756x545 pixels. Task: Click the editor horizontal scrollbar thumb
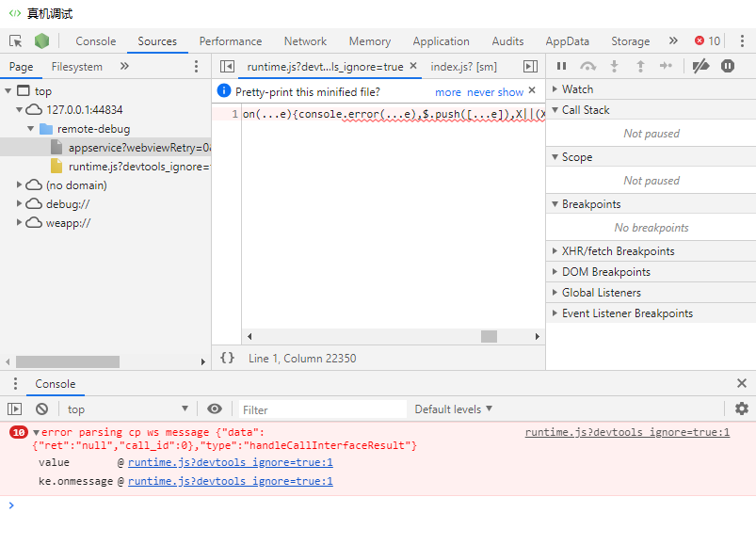tap(489, 336)
